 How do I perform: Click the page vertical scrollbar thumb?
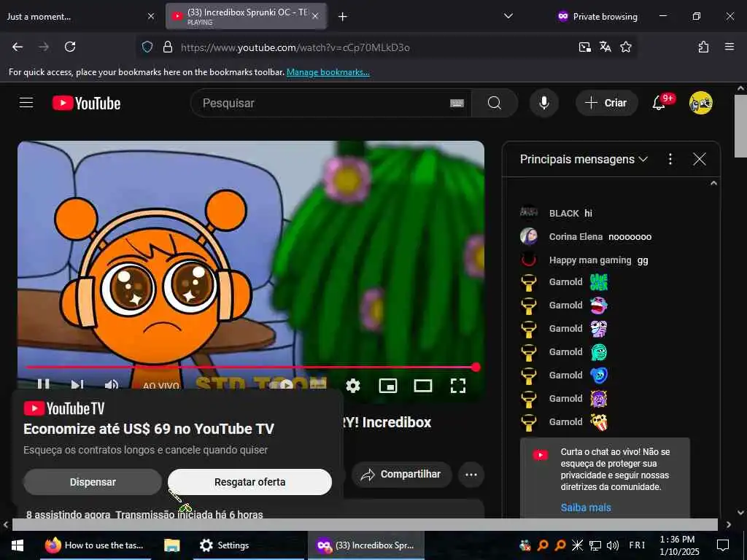pos(740,125)
